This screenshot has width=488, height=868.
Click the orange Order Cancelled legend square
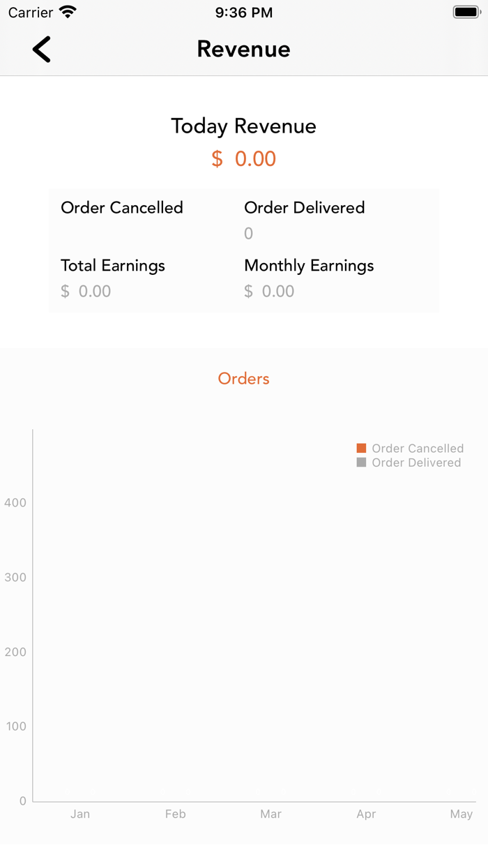[x=361, y=447]
